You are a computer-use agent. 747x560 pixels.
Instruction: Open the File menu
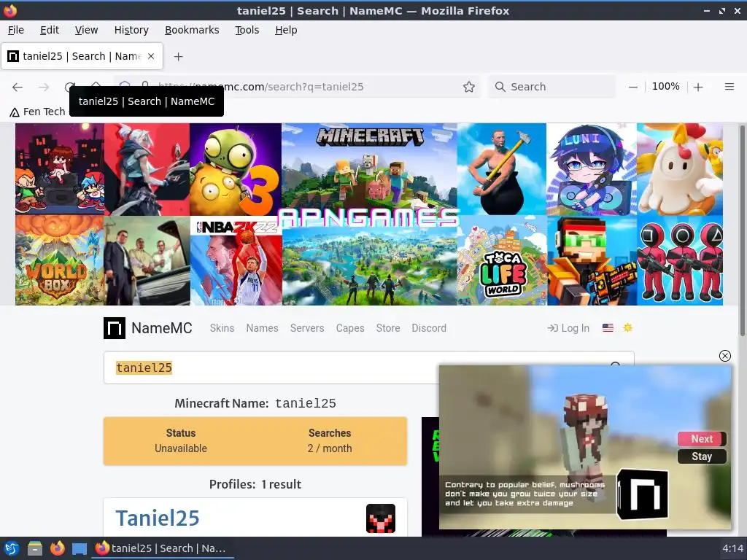coord(16,30)
